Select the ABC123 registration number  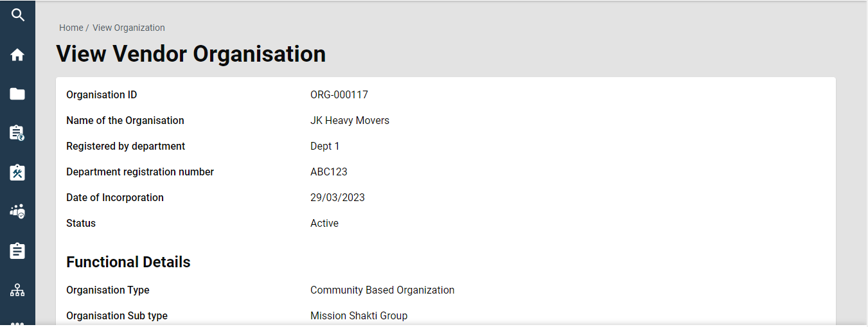click(328, 172)
